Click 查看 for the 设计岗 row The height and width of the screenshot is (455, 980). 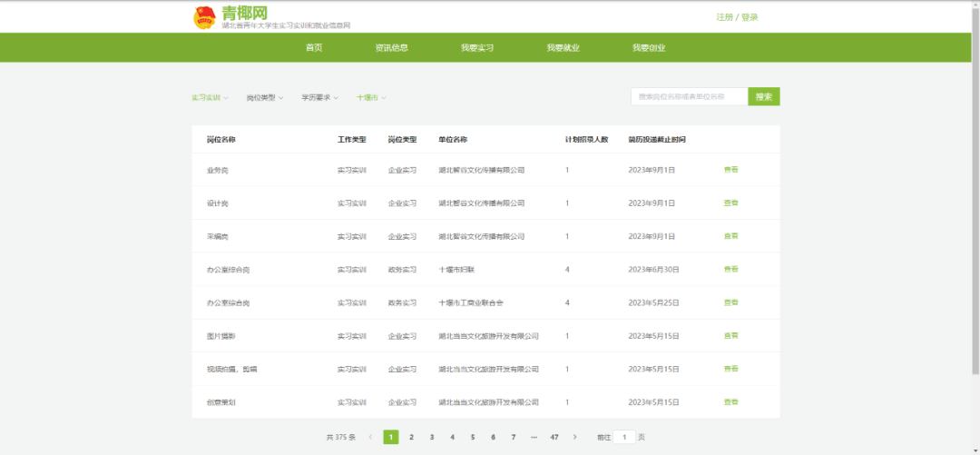[x=730, y=203]
